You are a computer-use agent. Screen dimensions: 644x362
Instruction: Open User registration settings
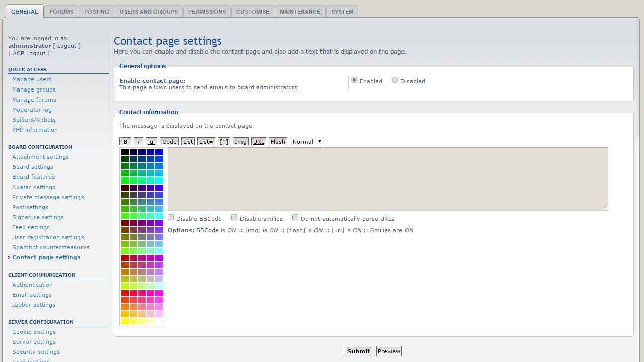(x=48, y=237)
